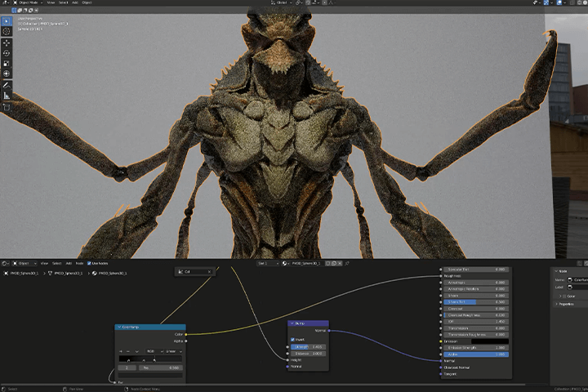This screenshot has width=588, height=392.
Task: Select the Select Box tool in viewport toolbar
Action: coord(7,21)
